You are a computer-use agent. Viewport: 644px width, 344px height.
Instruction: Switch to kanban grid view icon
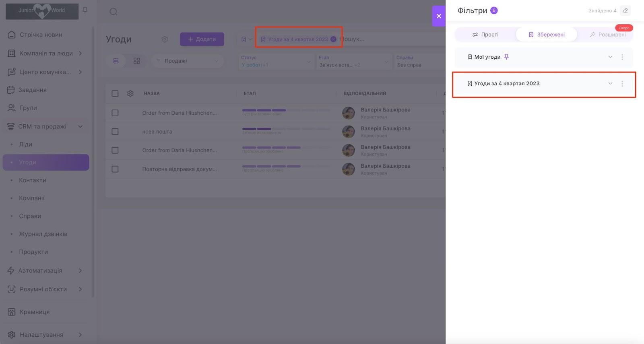137,61
